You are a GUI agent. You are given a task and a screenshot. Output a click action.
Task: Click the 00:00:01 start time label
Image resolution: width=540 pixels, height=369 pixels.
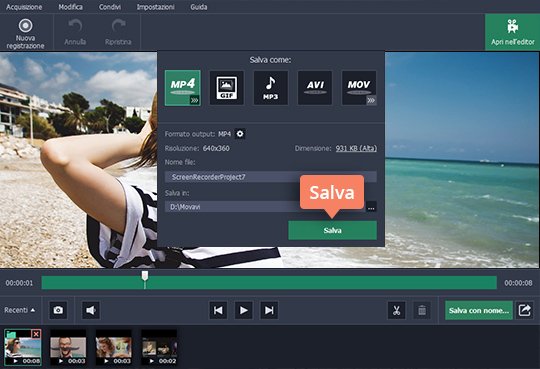pos(19,283)
